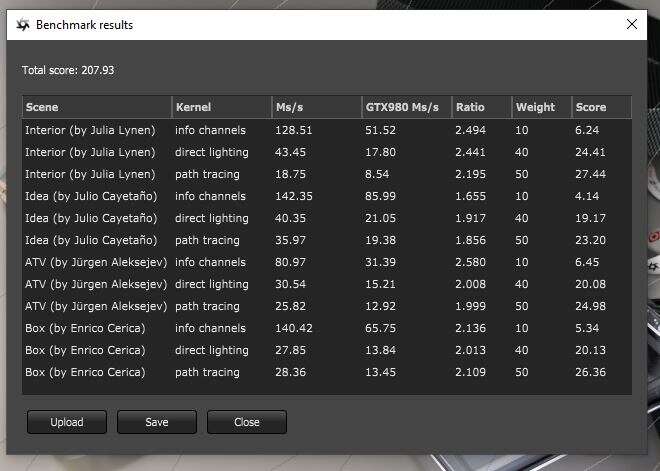Click the 13.84 GTX980 value

(381, 350)
